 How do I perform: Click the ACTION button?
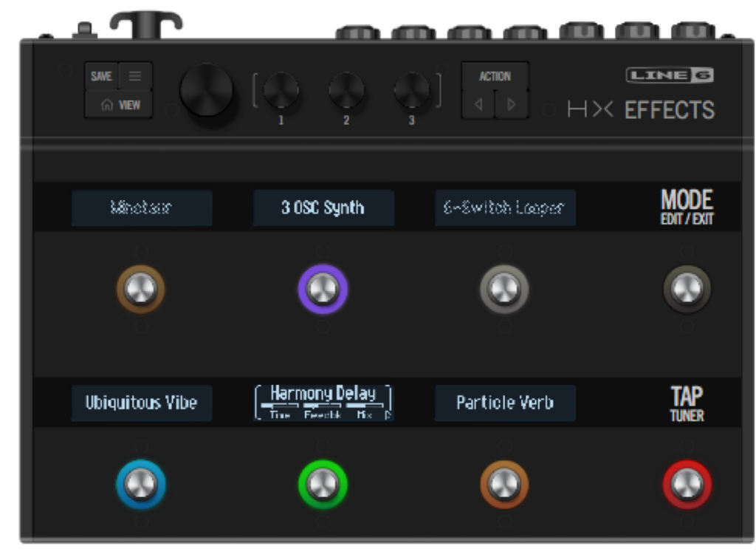click(x=495, y=76)
